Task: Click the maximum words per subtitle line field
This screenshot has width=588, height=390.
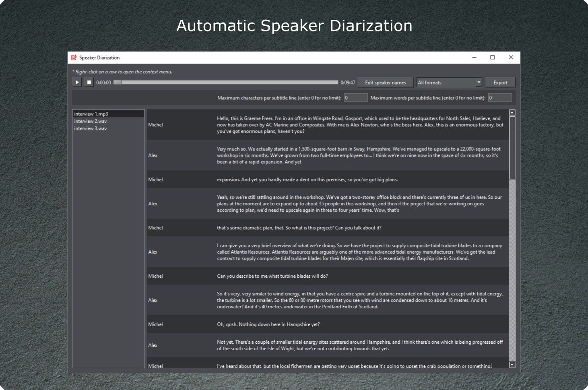Action: (500, 97)
